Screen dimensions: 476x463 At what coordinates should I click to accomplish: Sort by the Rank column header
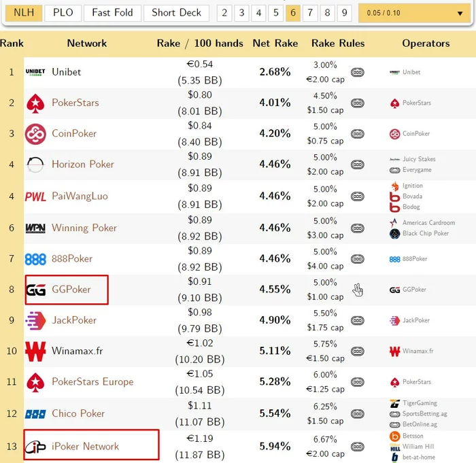coord(12,43)
